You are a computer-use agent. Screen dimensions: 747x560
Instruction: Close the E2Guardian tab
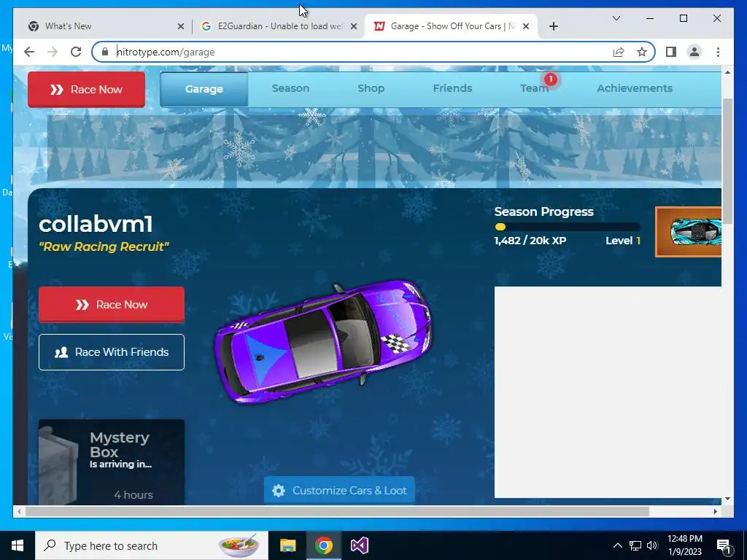pyautogui.click(x=354, y=26)
